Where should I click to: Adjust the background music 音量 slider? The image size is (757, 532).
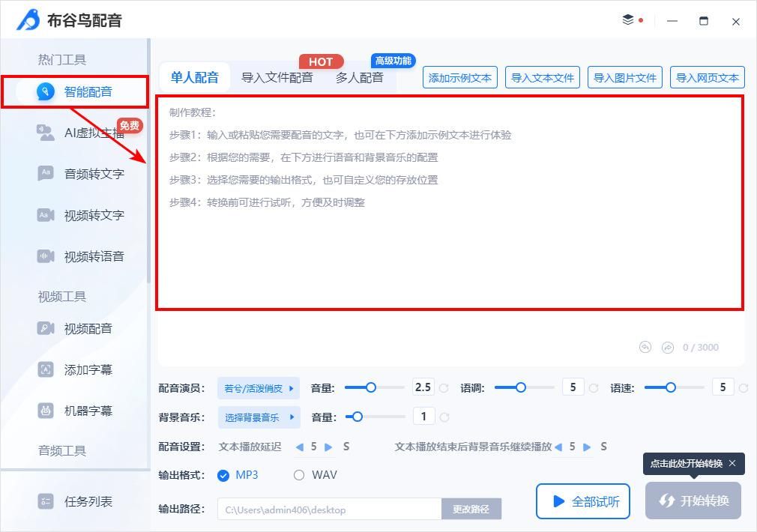pyautogui.click(x=375, y=417)
